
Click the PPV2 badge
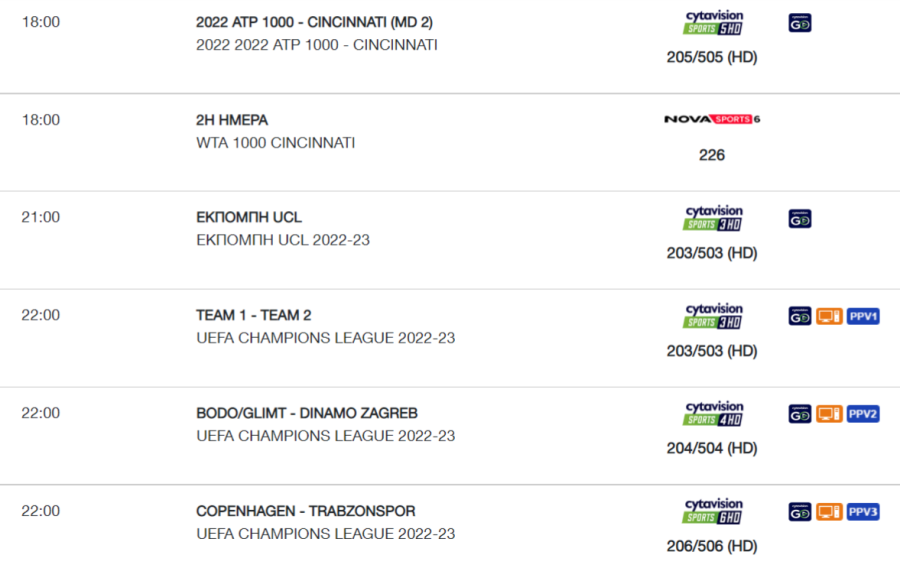click(x=863, y=414)
